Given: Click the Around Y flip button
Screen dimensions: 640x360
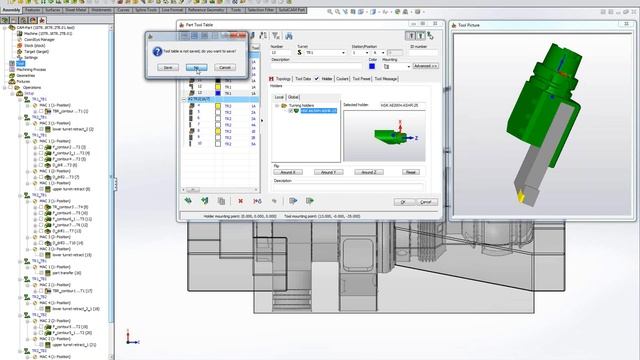Looking at the screenshot, I should point(329,172).
